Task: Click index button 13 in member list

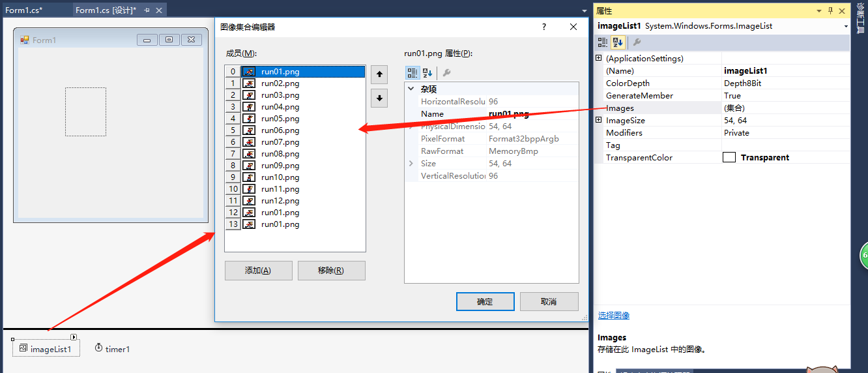Action: click(233, 224)
